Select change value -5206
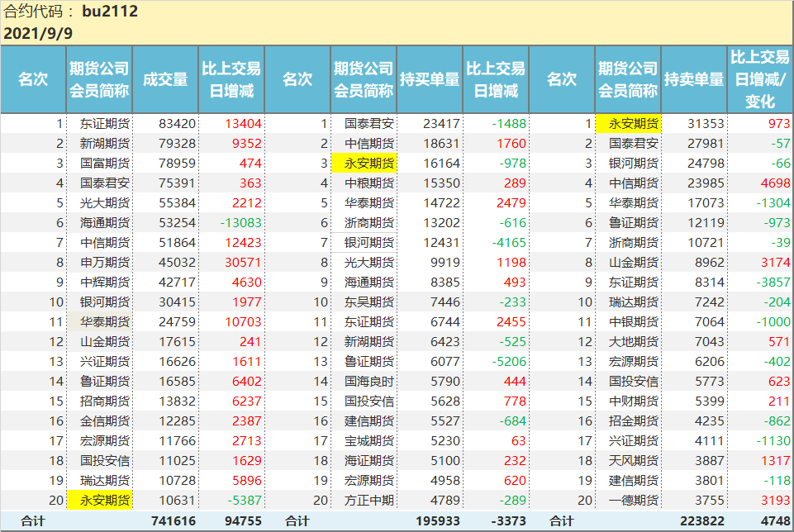The height and width of the screenshot is (532, 794). (x=509, y=362)
